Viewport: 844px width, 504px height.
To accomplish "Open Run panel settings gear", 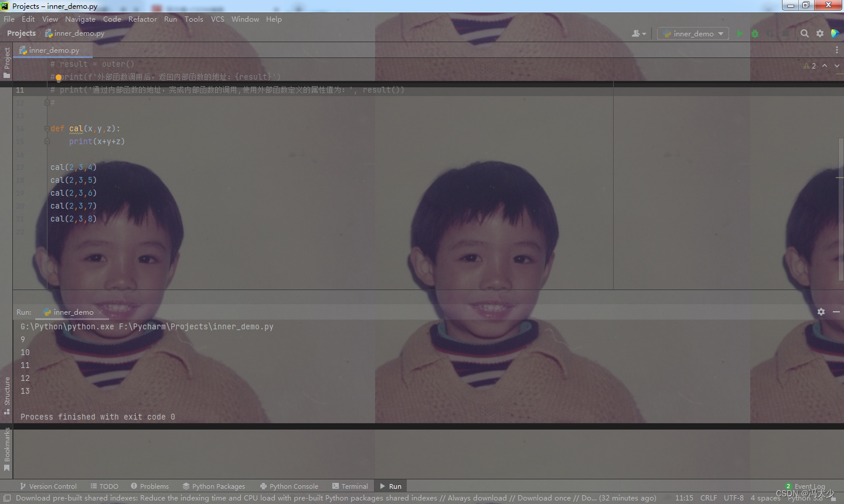I will [821, 312].
